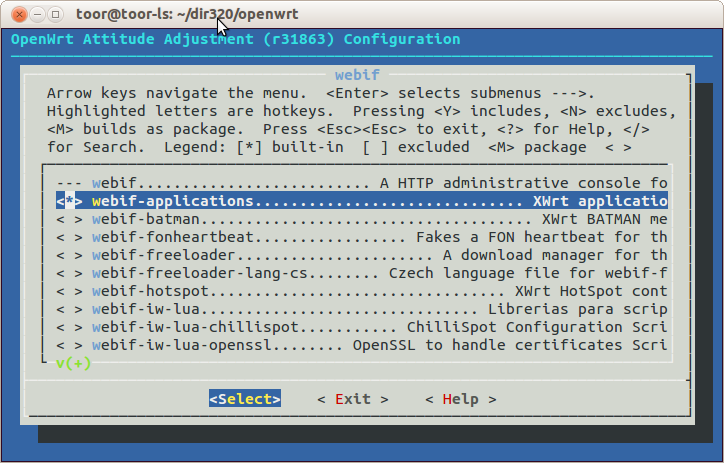The image size is (724, 463).
Task: Close the terminal window
Action: point(19,15)
